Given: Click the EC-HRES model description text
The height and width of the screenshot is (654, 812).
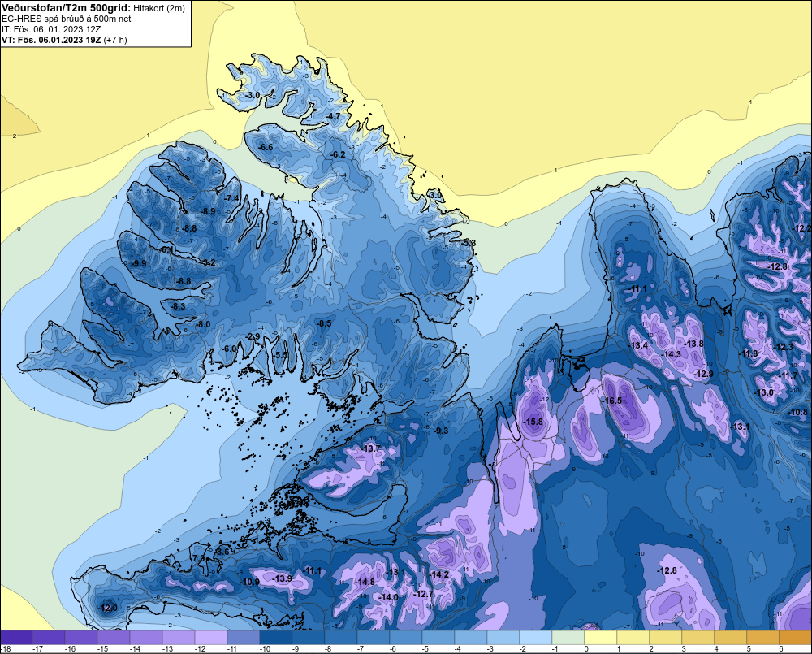Looking at the screenshot, I should tap(67, 19).
